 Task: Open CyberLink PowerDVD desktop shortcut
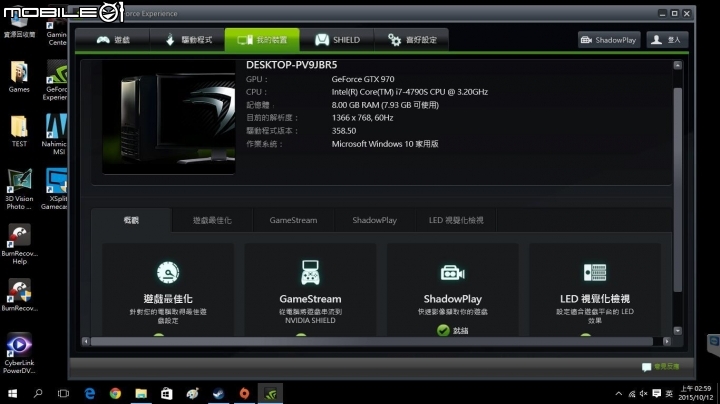click(x=19, y=353)
